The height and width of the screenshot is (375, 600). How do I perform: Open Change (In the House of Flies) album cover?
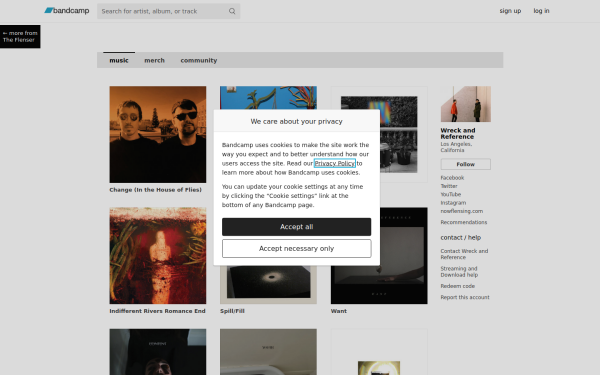pyautogui.click(x=158, y=134)
